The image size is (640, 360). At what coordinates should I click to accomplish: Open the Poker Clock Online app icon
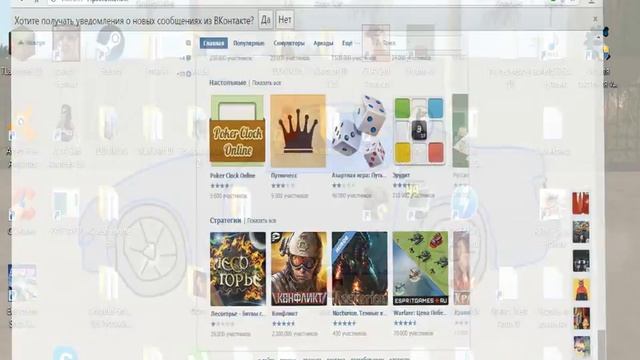pyautogui.click(x=237, y=131)
